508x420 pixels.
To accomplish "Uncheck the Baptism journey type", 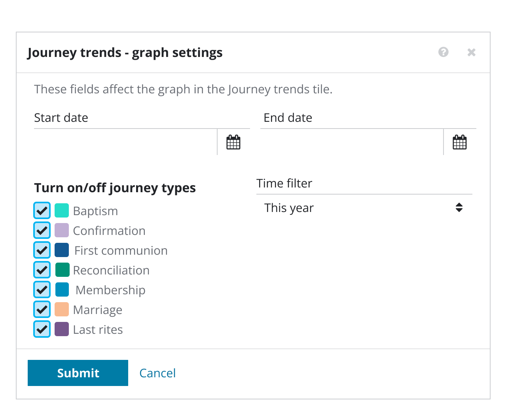I will [42, 210].
